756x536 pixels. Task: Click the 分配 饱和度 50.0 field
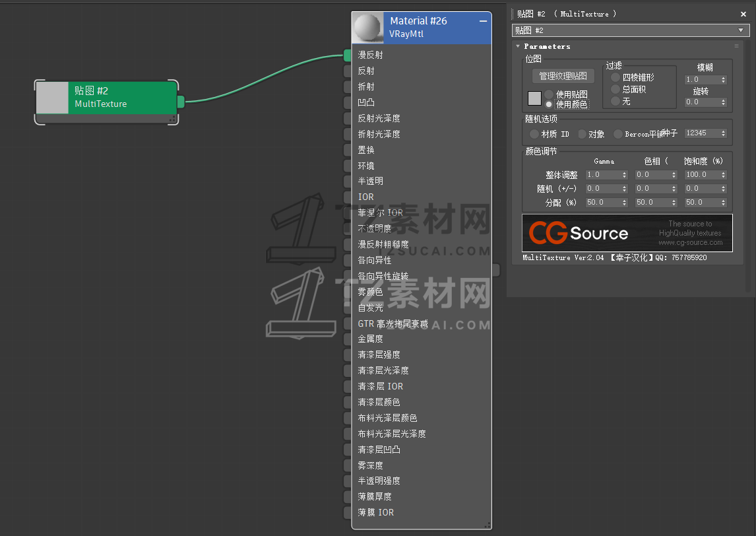(x=703, y=203)
